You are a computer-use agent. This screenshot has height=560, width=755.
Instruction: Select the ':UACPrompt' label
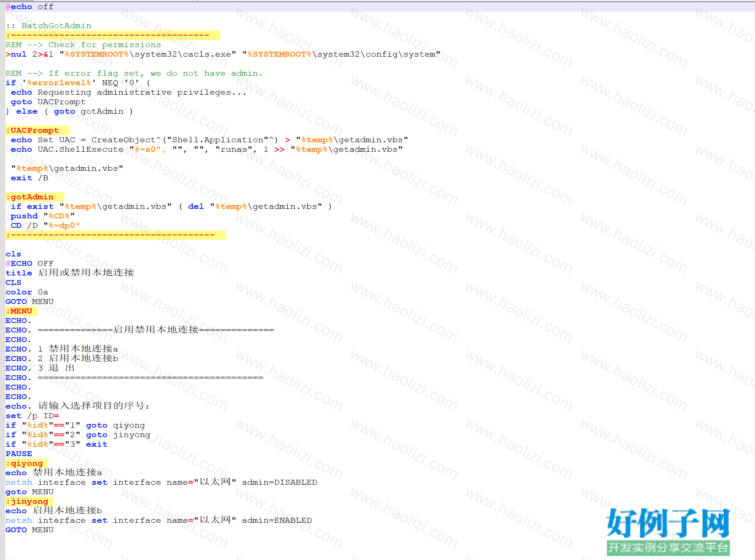point(32,130)
